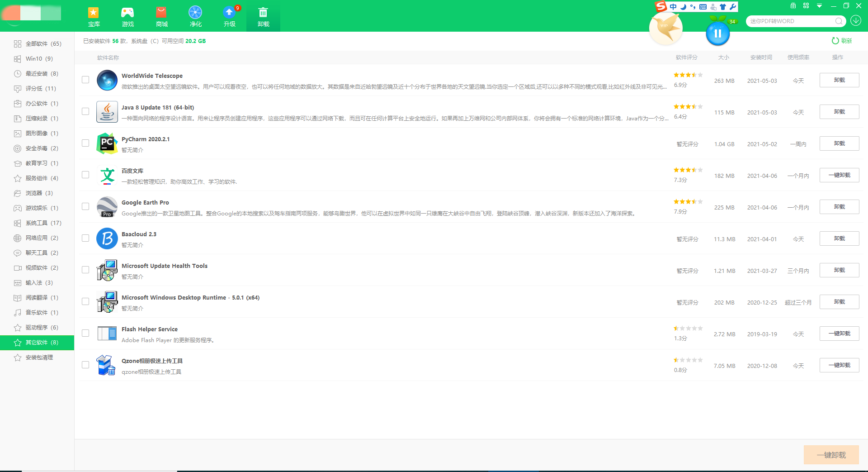
Task: Click 卸载 for PyCharm 2020.2.1
Action: click(839, 143)
